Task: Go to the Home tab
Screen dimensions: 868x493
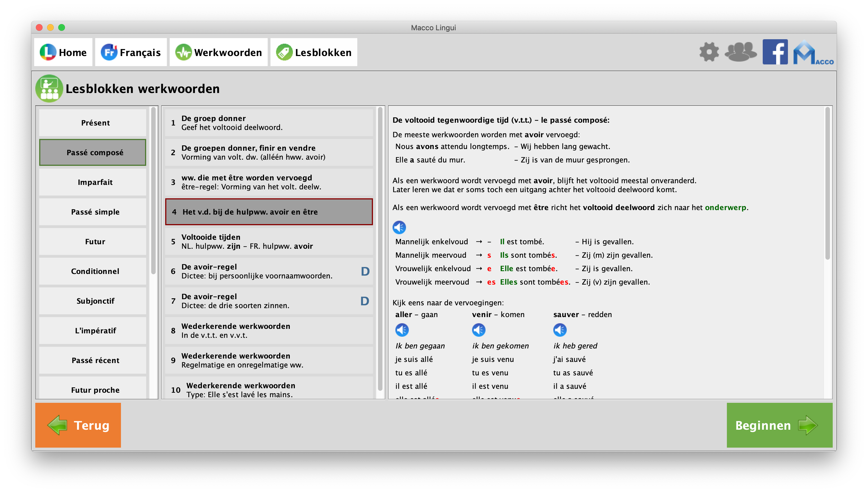Action: (x=63, y=52)
